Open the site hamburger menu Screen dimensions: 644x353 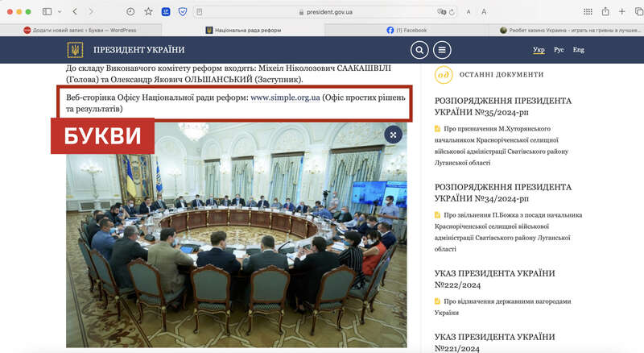(442, 50)
